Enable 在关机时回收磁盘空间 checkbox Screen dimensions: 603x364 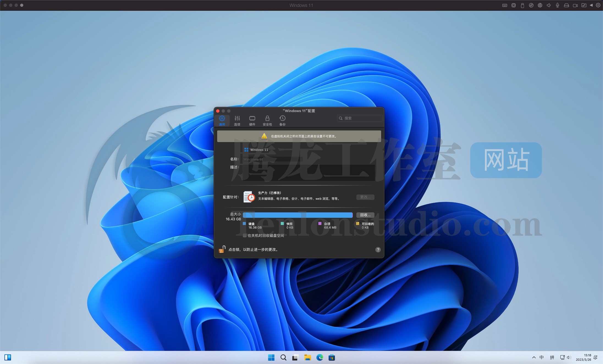pos(245,235)
